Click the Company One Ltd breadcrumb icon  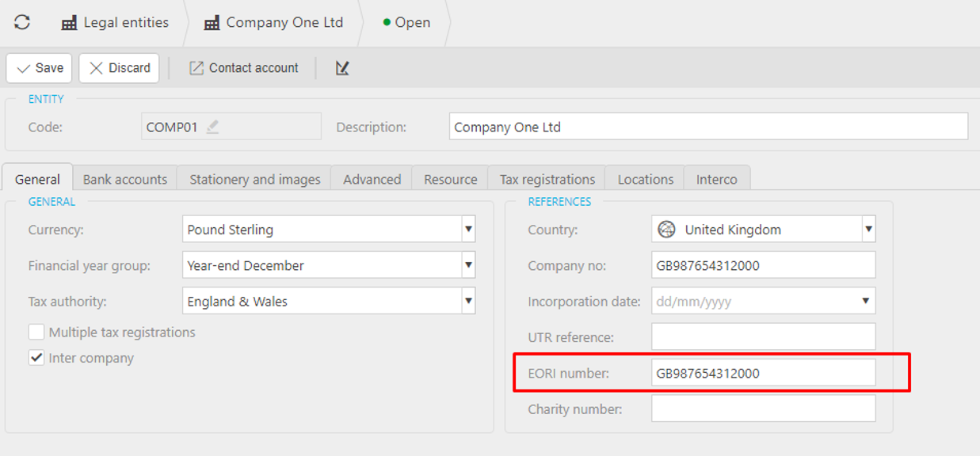pyautogui.click(x=212, y=23)
